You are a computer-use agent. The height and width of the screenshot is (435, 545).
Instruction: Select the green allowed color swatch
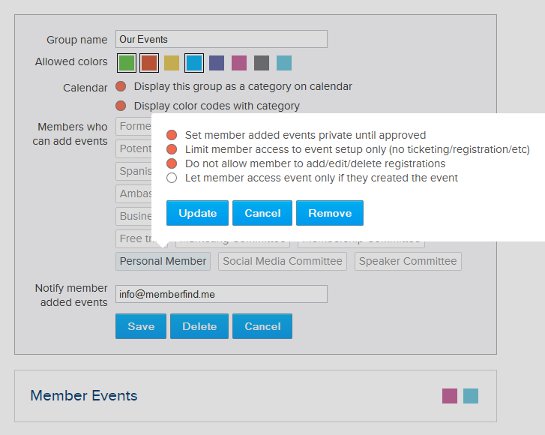tap(127, 63)
